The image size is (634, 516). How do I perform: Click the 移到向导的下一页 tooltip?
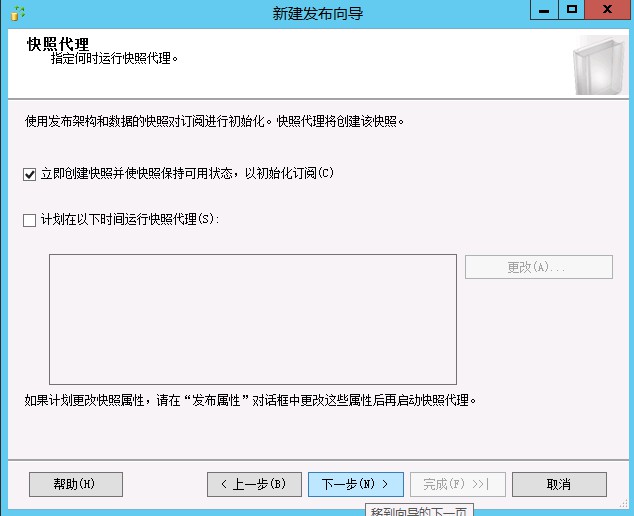[418, 510]
